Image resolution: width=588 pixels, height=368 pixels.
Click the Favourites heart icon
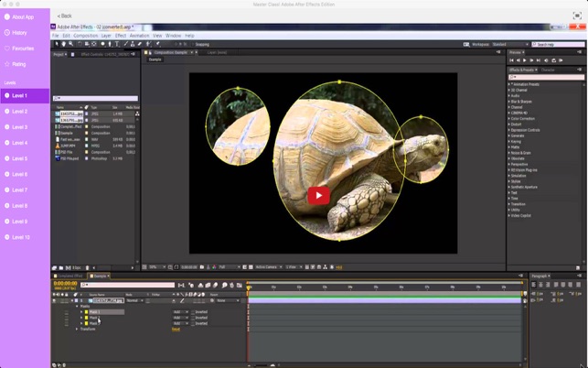point(7,48)
